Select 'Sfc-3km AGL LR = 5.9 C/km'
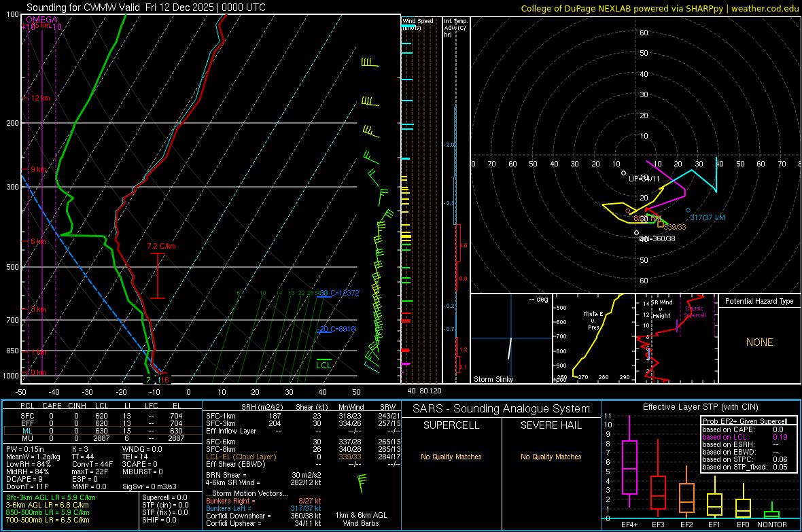The image size is (802, 532). [51, 498]
